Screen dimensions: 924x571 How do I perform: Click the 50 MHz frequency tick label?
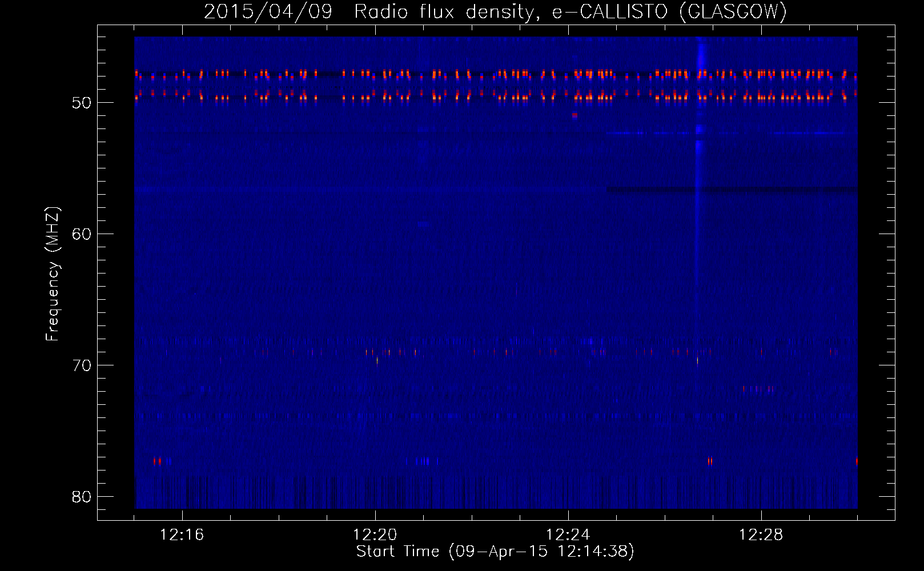[82, 103]
